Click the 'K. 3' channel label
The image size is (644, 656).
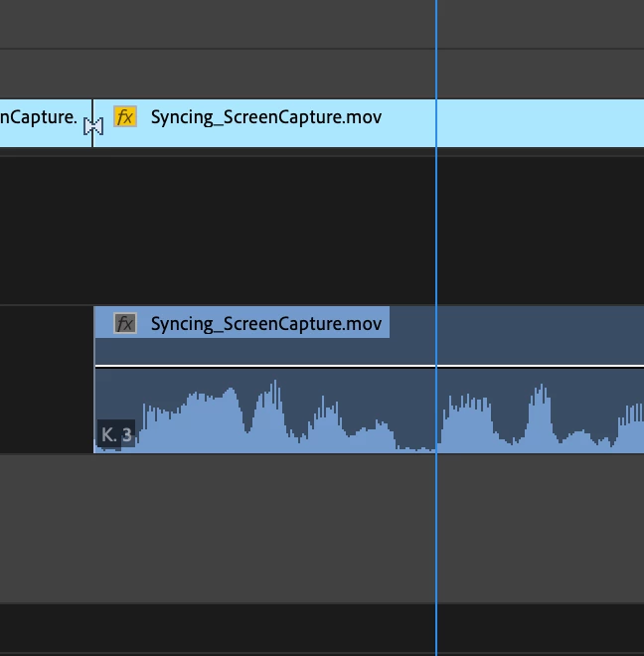pyautogui.click(x=116, y=434)
